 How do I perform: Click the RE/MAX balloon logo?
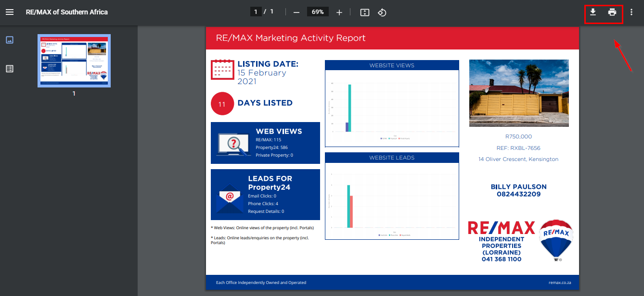tap(556, 240)
